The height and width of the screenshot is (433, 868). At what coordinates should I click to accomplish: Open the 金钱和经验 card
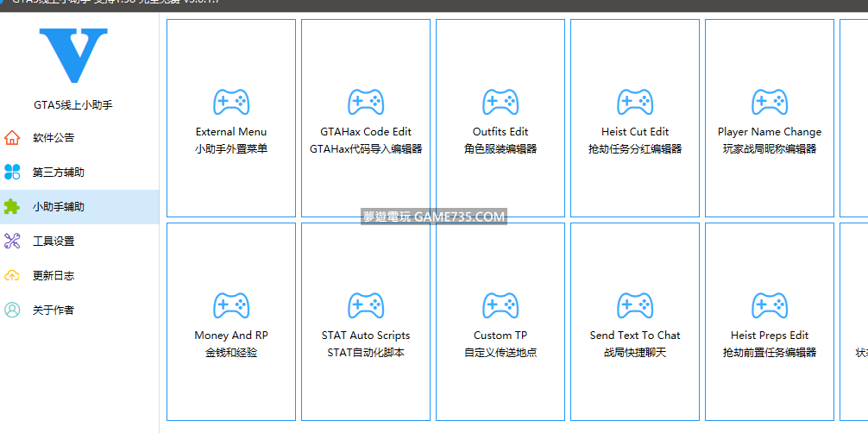231,322
